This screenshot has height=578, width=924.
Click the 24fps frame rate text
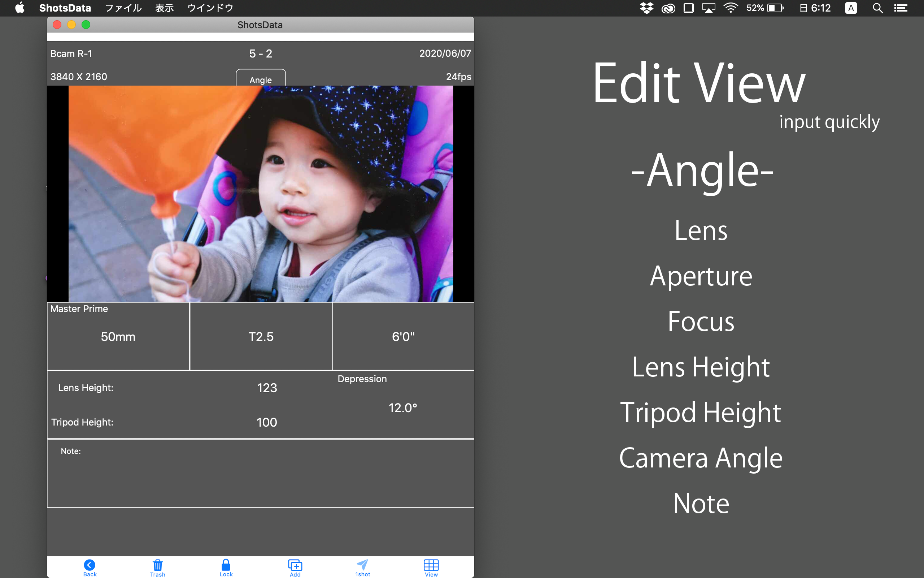pos(458,77)
